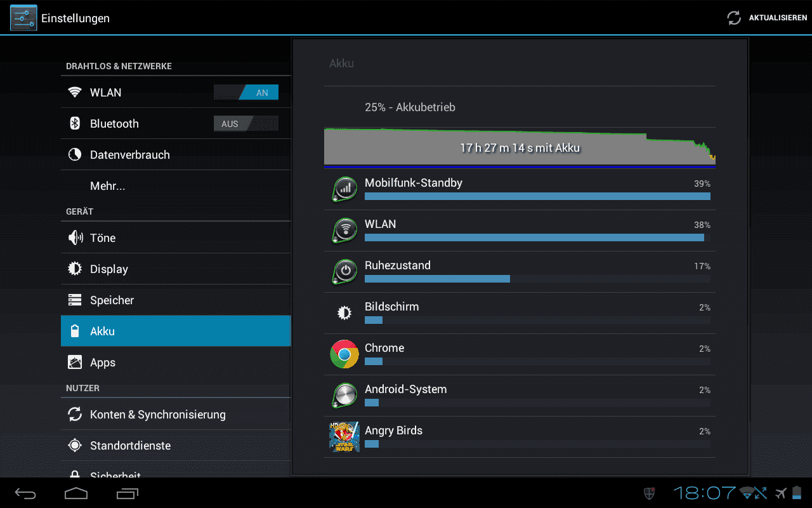This screenshot has width=812, height=508.
Task: Click the Angry Birds app icon
Action: pos(344,437)
